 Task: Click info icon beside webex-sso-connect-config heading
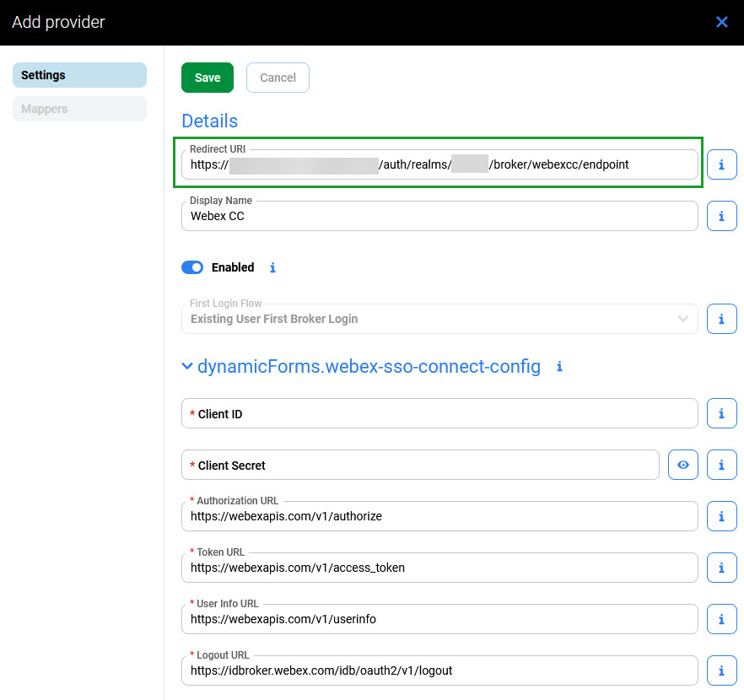tap(559, 367)
